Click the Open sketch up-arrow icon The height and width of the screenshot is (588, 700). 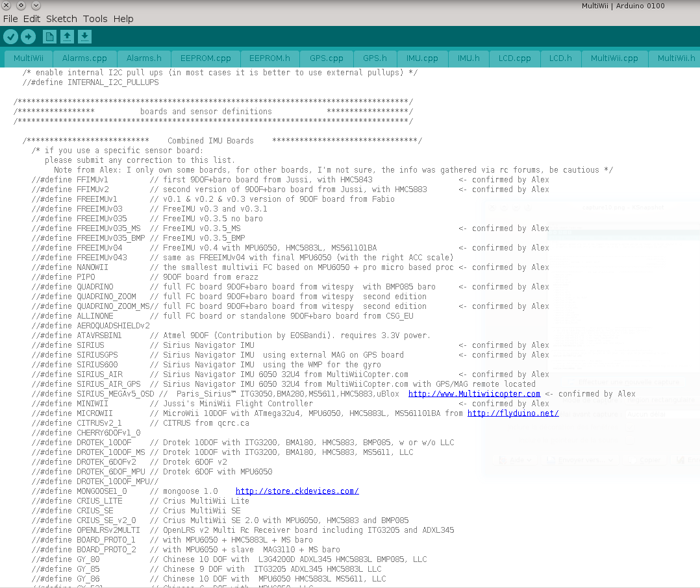tap(67, 37)
